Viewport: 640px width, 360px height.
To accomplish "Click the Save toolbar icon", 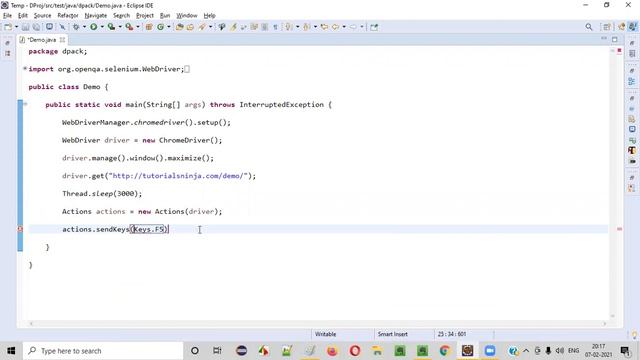I will tap(25, 27).
